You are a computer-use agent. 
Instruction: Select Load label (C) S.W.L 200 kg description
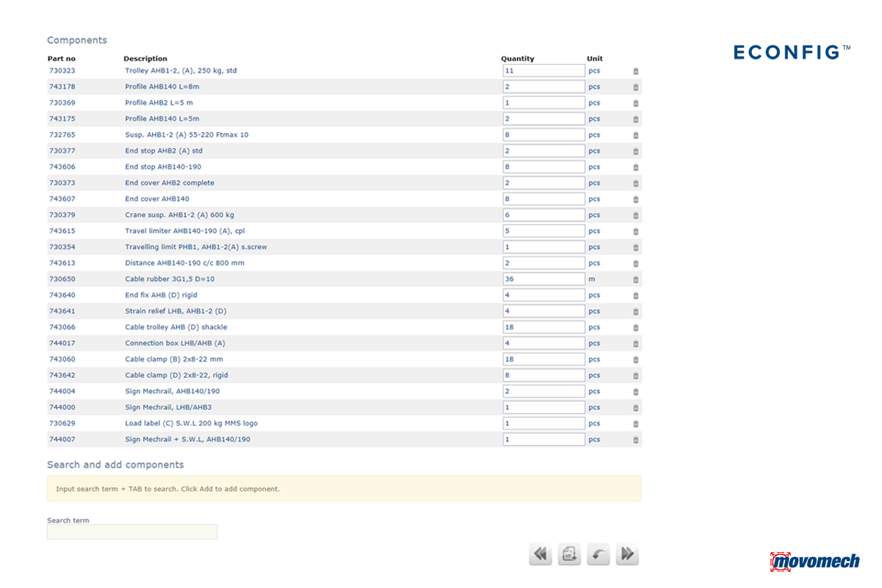[x=191, y=423]
